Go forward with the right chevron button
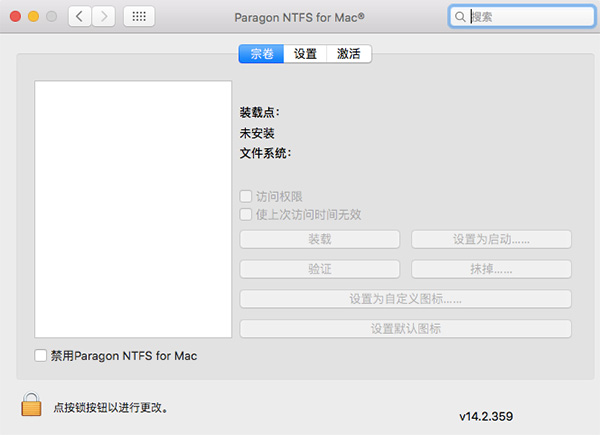The height and width of the screenshot is (435, 600). tap(103, 16)
